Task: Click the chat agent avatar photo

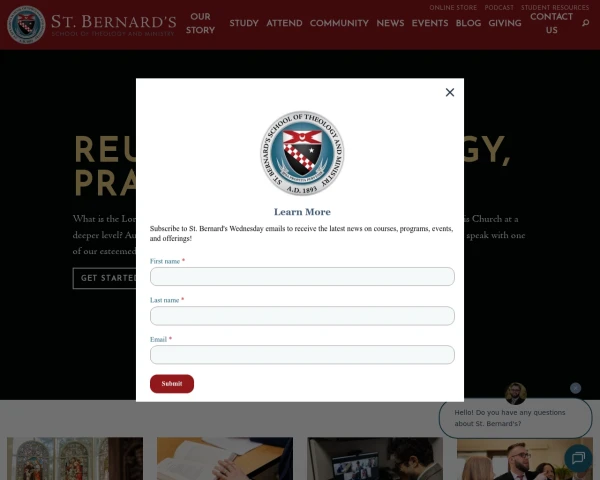Action: 515,393
